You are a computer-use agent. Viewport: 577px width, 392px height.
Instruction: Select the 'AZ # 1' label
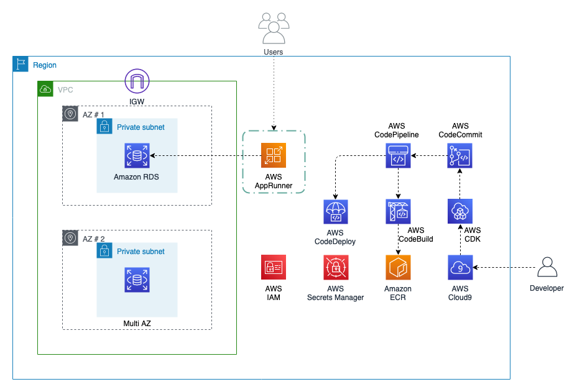tap(93, 114)
